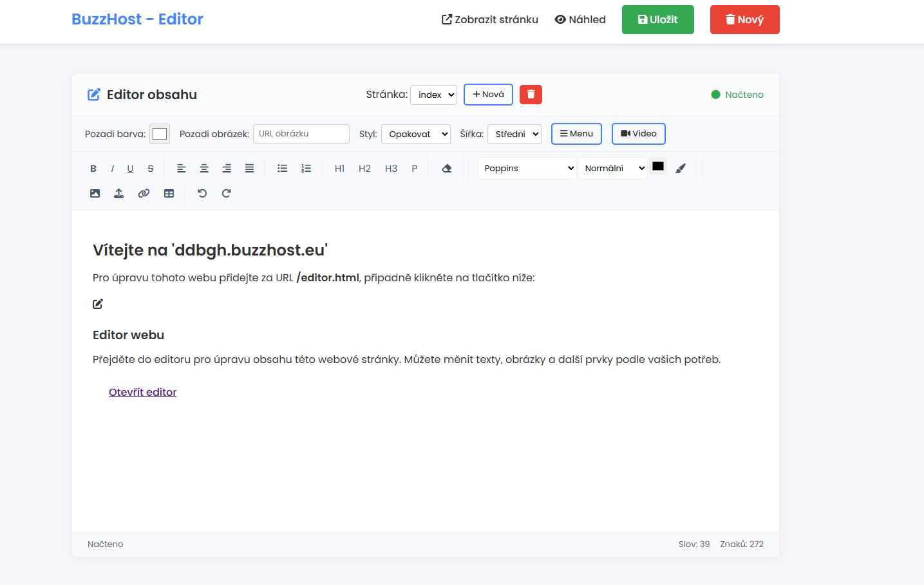Click the welcome heading 'Vítejte na'
924x585 pixels.
[x=211, y=250]
